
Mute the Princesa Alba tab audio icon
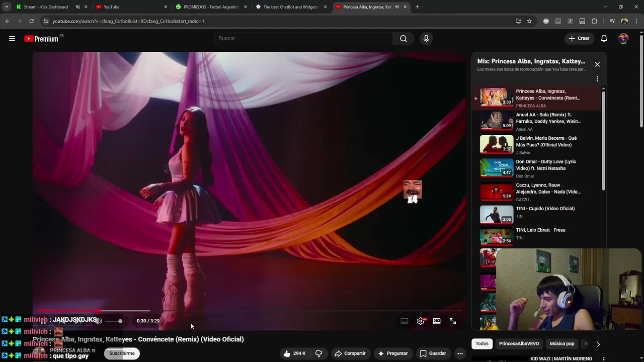coord(397,7)
